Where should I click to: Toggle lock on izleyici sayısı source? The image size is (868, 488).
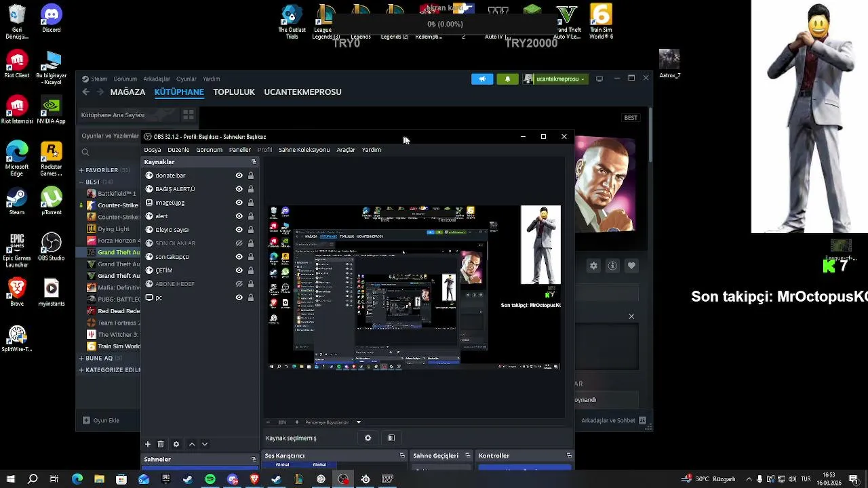pos(251,230)
